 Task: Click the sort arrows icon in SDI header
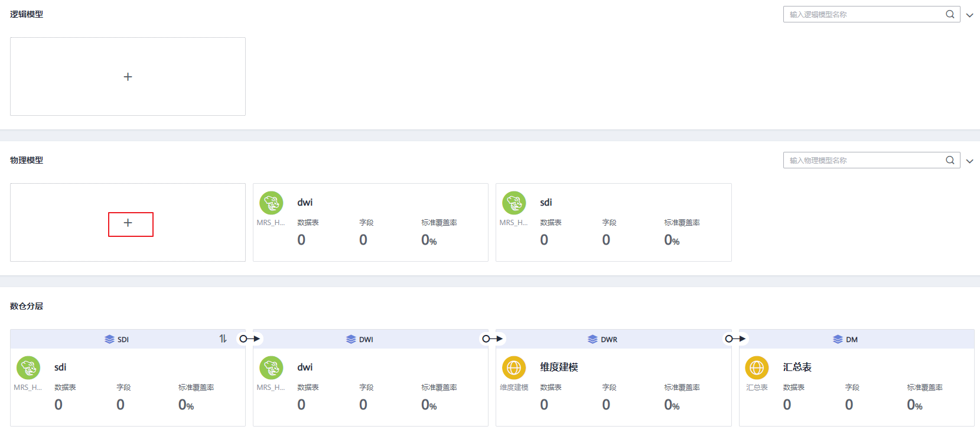(x=223, y=339)
